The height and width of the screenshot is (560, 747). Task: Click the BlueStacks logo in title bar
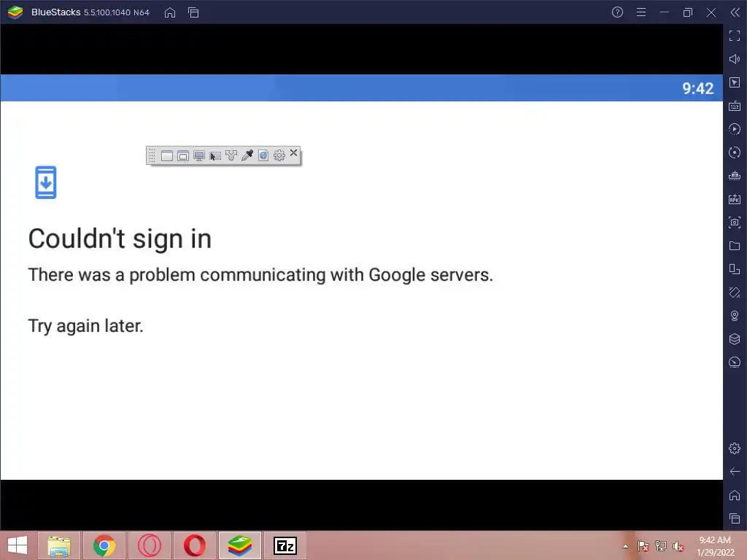[x=15, y=12]
